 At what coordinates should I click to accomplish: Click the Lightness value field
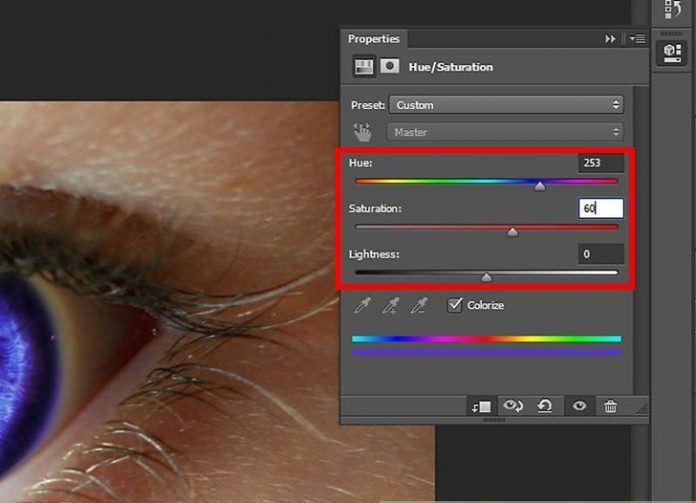(601, 255)
